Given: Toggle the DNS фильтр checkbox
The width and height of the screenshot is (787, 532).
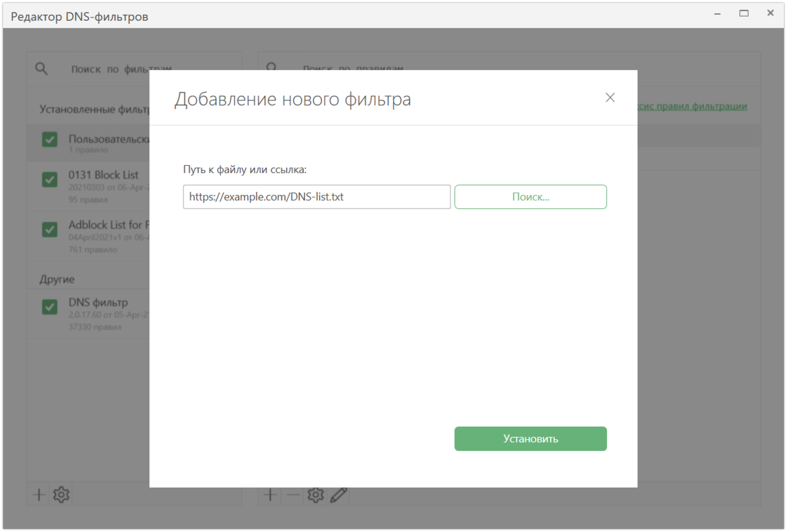Looking at the screenshot, I should click(50, 307).
